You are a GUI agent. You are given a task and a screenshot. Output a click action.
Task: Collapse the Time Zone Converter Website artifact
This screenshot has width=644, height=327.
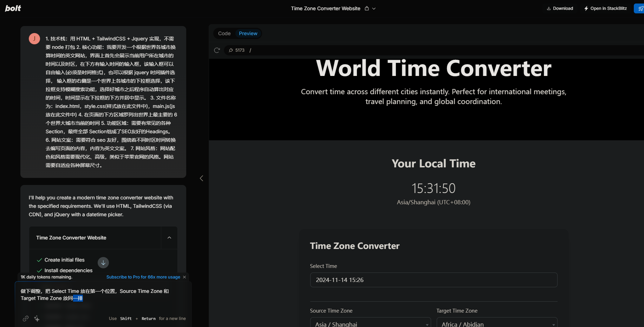tap(169, 238)
